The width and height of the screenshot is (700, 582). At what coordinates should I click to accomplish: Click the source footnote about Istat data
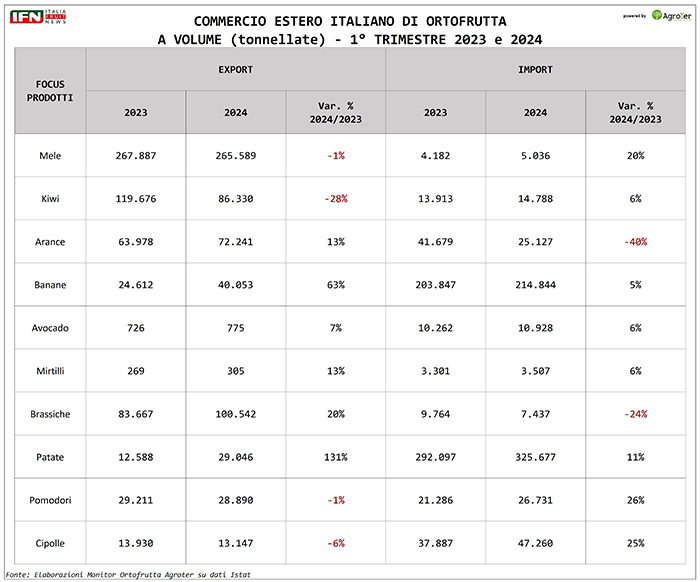pos(127,574)
